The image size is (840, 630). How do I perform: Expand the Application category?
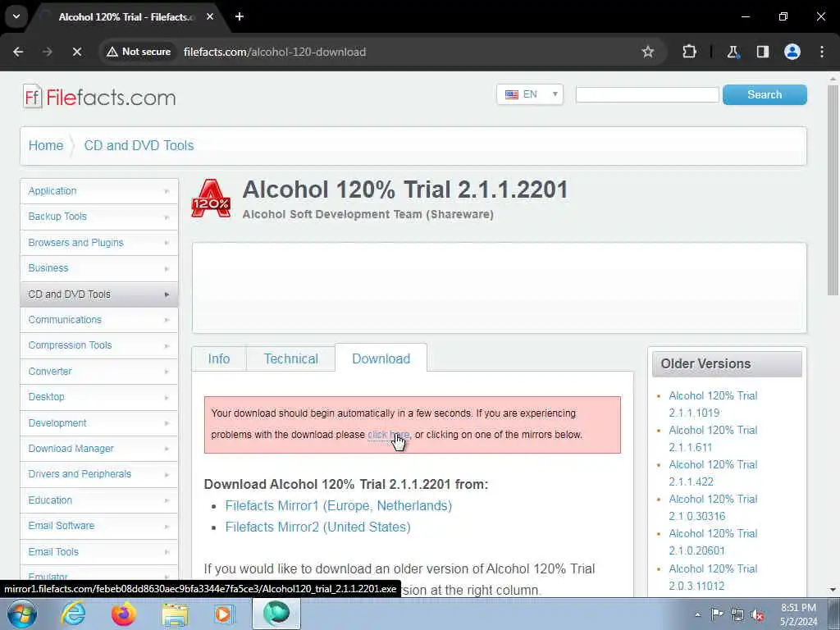99,191
